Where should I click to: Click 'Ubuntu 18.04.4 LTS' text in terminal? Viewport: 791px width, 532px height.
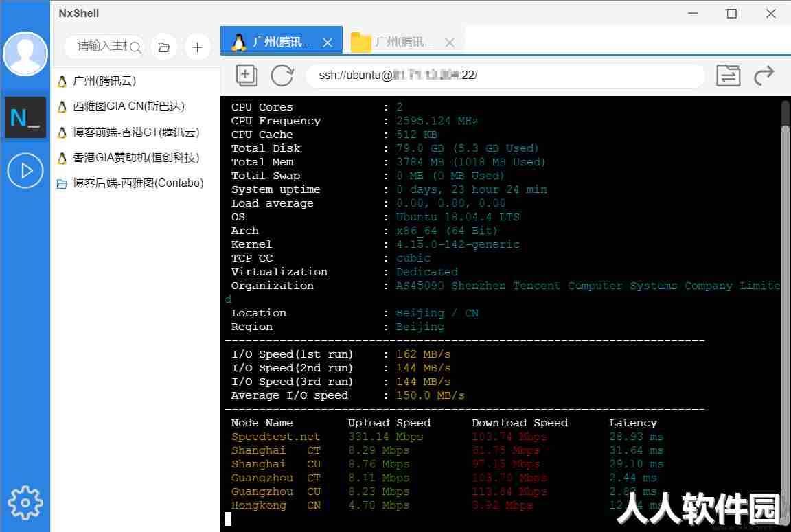tap(457, 218)
